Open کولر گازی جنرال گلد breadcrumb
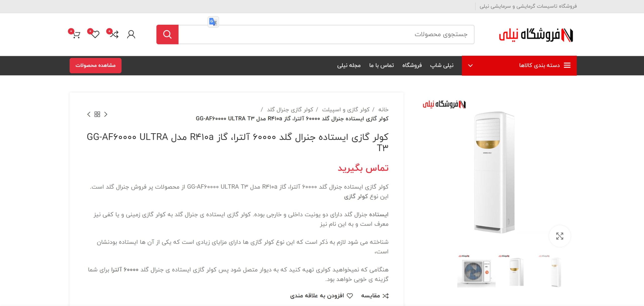The image size is (644, 306). (290, 110)
